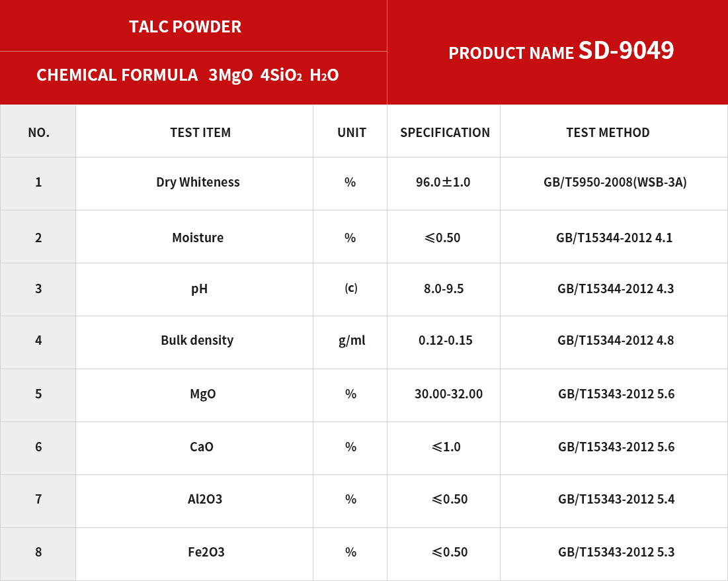Click the 30.00-32.00 specification value

coord(448,394)
